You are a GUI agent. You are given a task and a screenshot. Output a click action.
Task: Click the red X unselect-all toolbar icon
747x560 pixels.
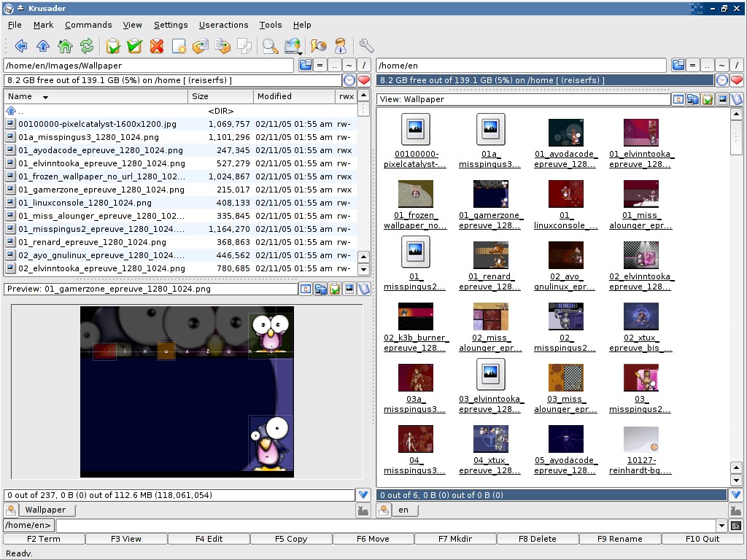pos(156,46)
